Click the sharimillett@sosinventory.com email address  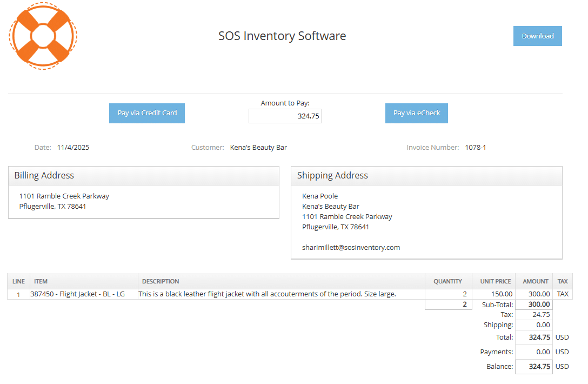[351, 247]
